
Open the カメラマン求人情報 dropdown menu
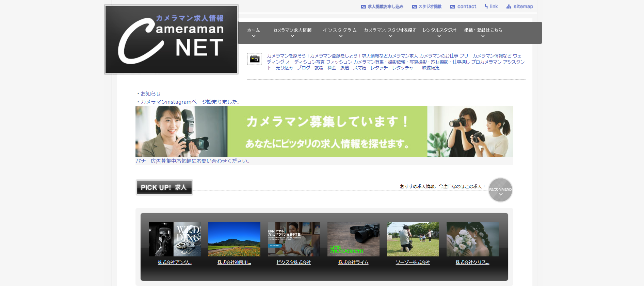pyautogui.click(x=292, y=32)
